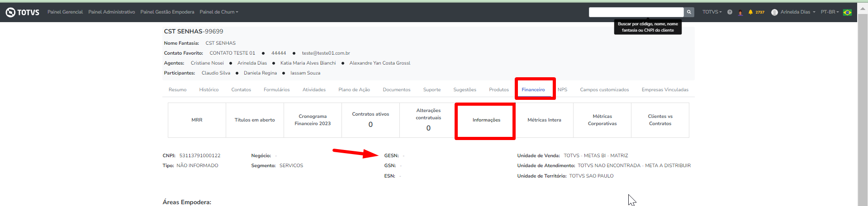Screen dimensions: 868x206
Task: Switch to the Contatos tab
Action: (241, 89)
